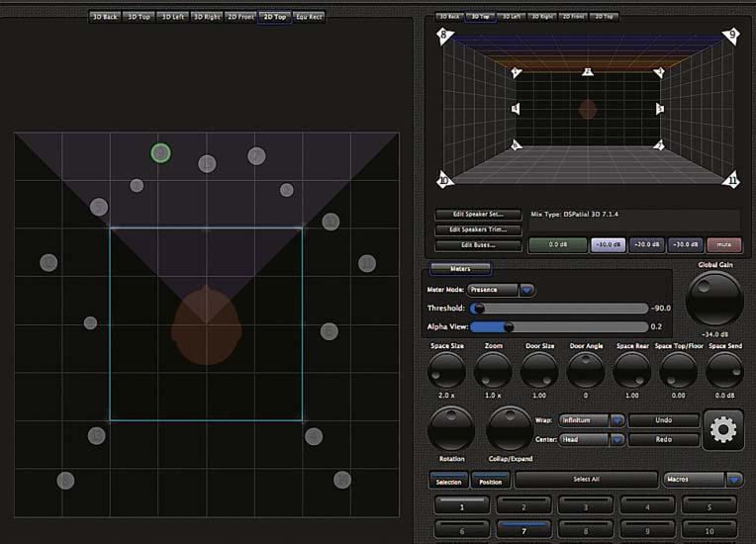Select speaker 5 on the right wall

660,109
